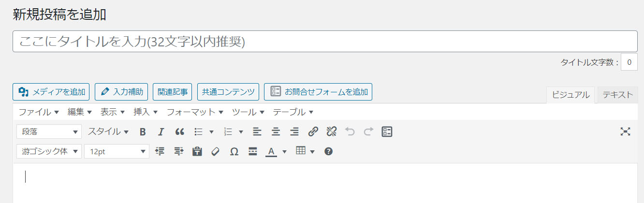Switch to the テキスト tab
Viewport: 644px width, 203px height.
(x=617, y=95)
